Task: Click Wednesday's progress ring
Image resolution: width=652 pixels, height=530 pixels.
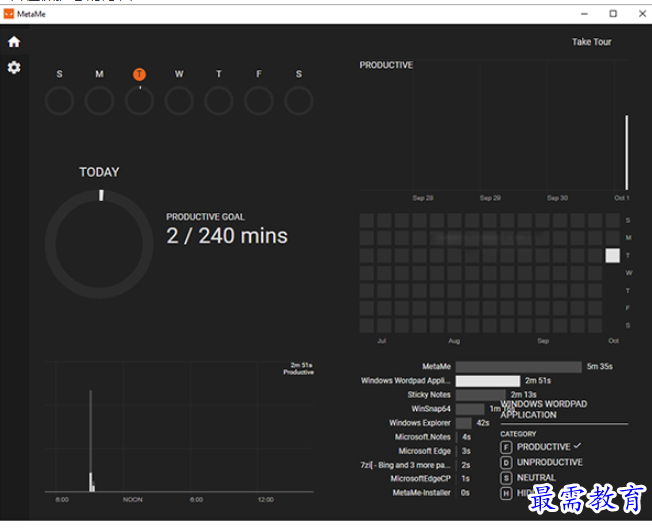Action: click(179, 101)
